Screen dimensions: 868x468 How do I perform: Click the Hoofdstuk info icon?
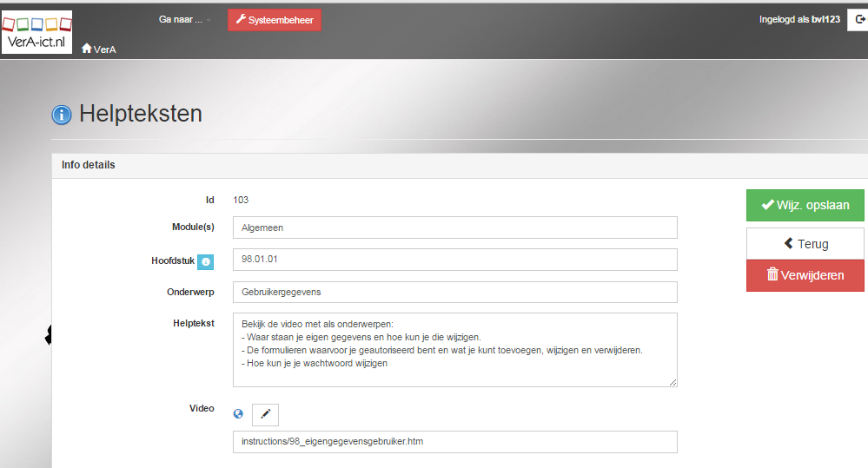[x=205, y=261]
